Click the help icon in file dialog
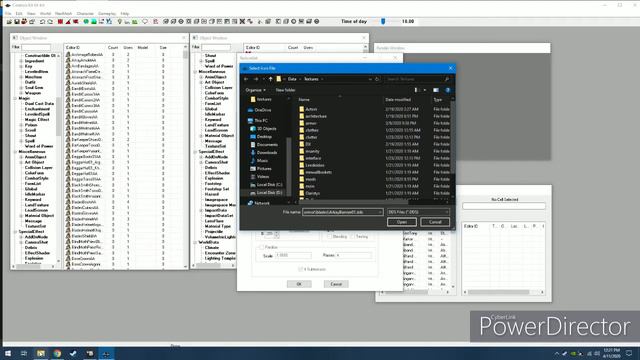Image resolution: width=640 pixels, height=360 pixels. (x=447, y=90)
